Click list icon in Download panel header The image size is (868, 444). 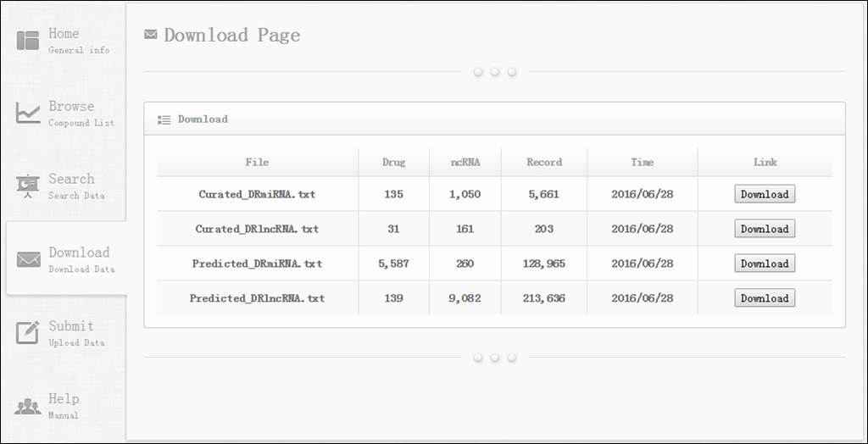point(164,119)
